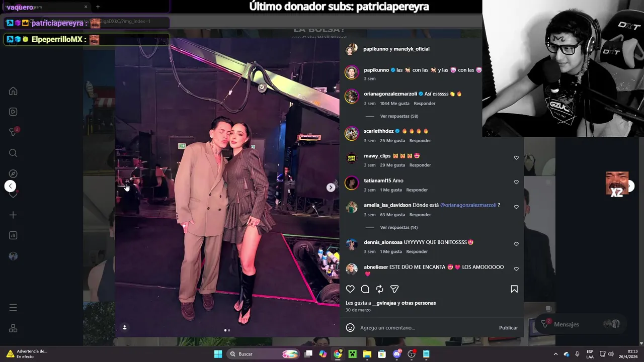Click Publicar to post the comment
The width and height of the screenshot is (644, 362).
[x=508, y=328]
